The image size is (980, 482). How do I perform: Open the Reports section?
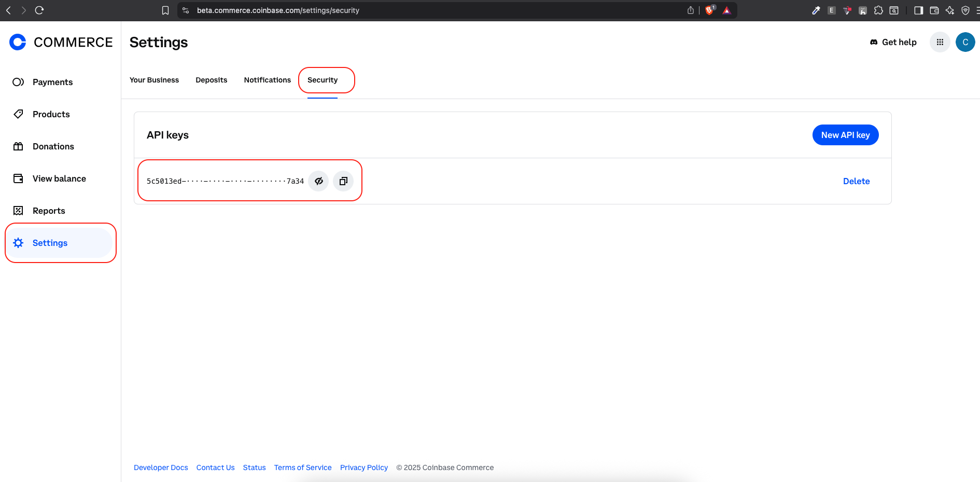click(48, 211)
